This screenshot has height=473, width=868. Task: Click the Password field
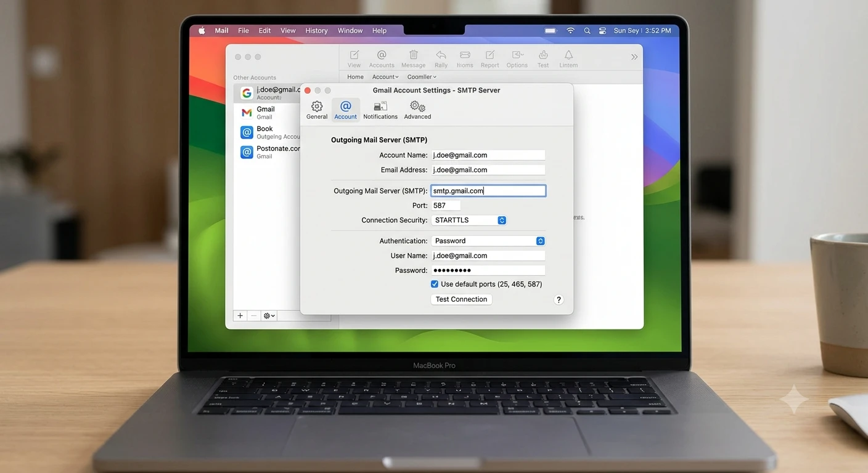pyautogui.click(x=488, y=270)
